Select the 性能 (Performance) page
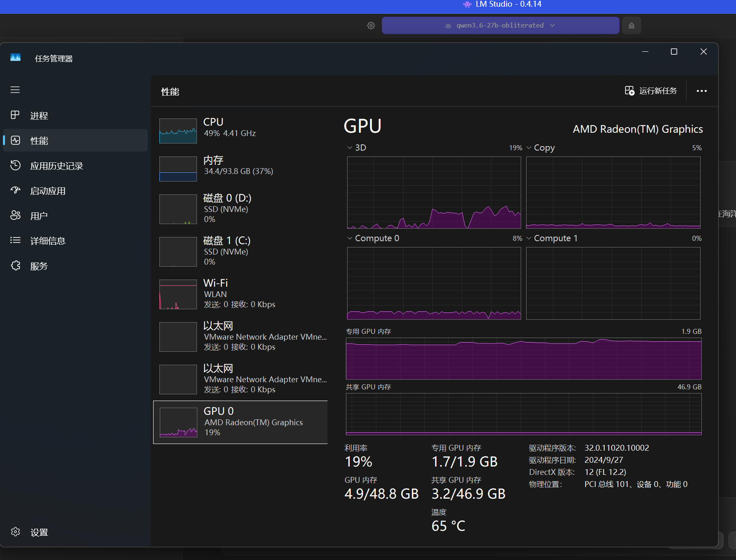This screenshot has width=736, height=560. (x=75, y=141)
